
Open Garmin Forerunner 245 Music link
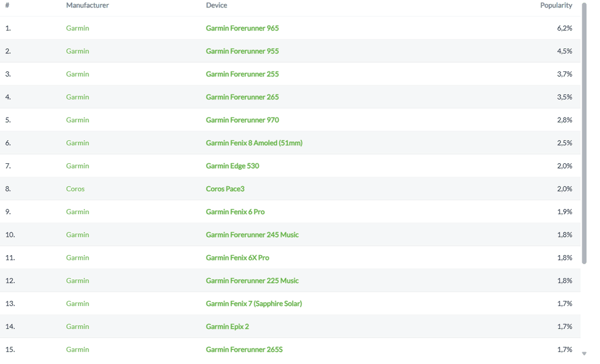click(x=252, y=235)
